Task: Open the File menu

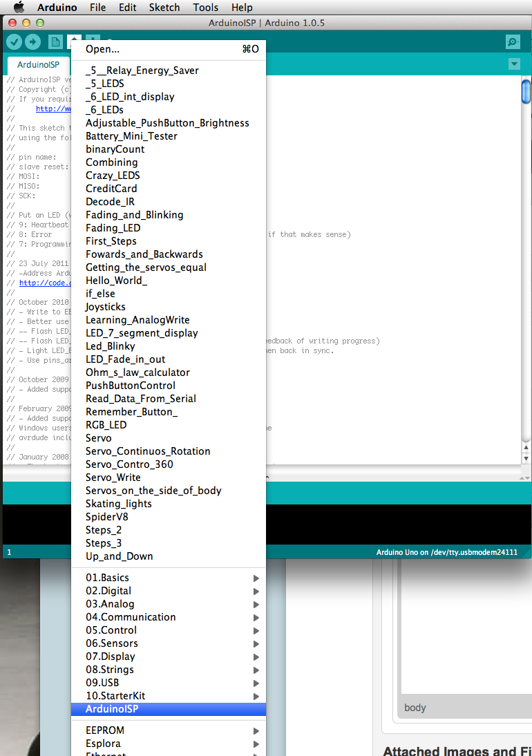Action: tap(98, 7)
